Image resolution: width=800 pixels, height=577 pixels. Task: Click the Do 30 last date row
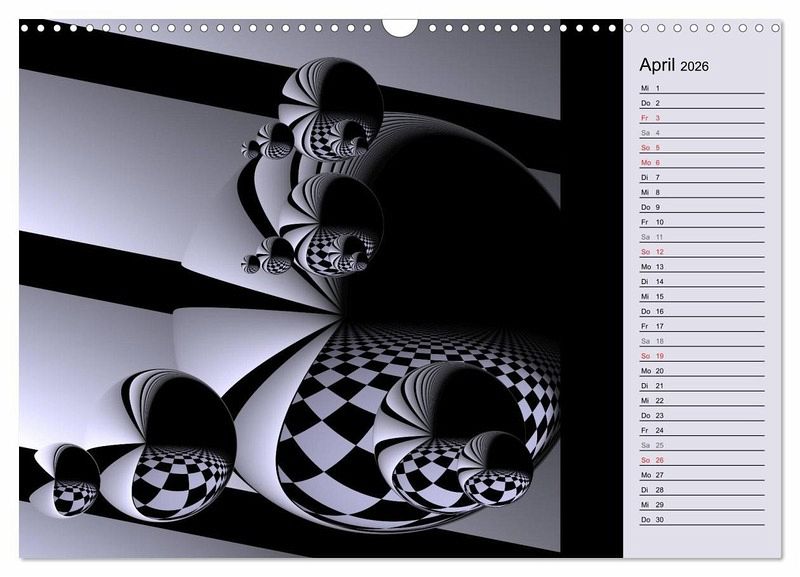point(701,519)
